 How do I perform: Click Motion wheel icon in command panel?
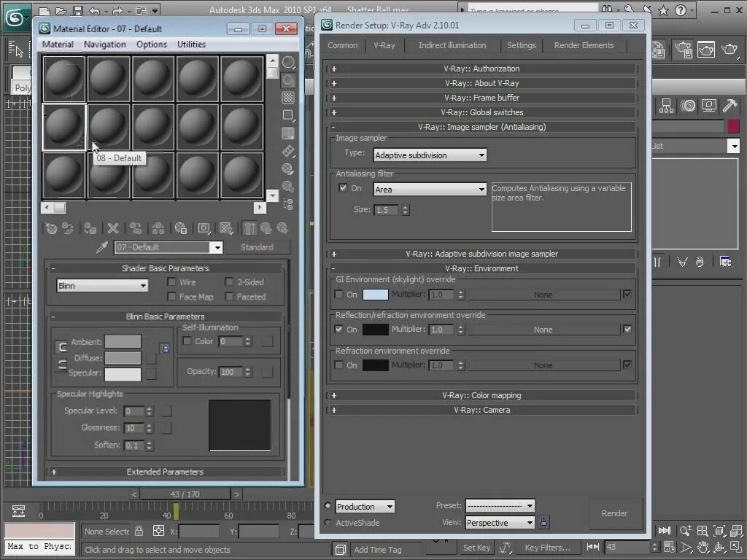pos(687,106)
